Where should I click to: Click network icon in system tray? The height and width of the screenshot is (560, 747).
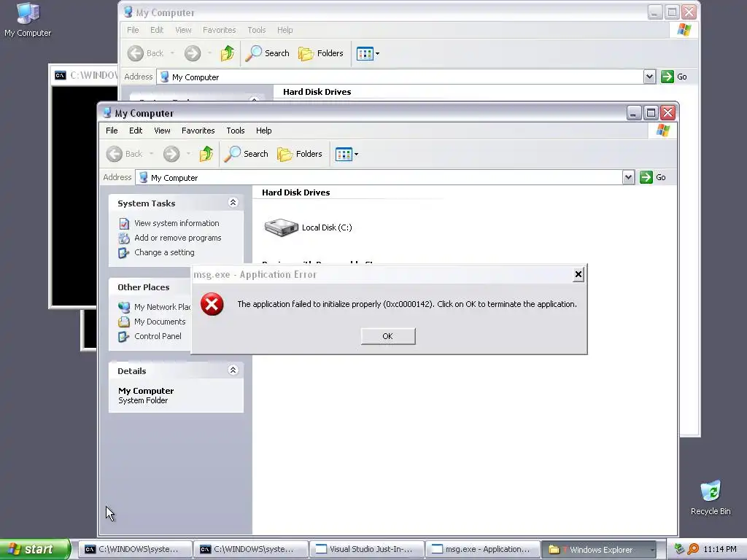(680, 549)
